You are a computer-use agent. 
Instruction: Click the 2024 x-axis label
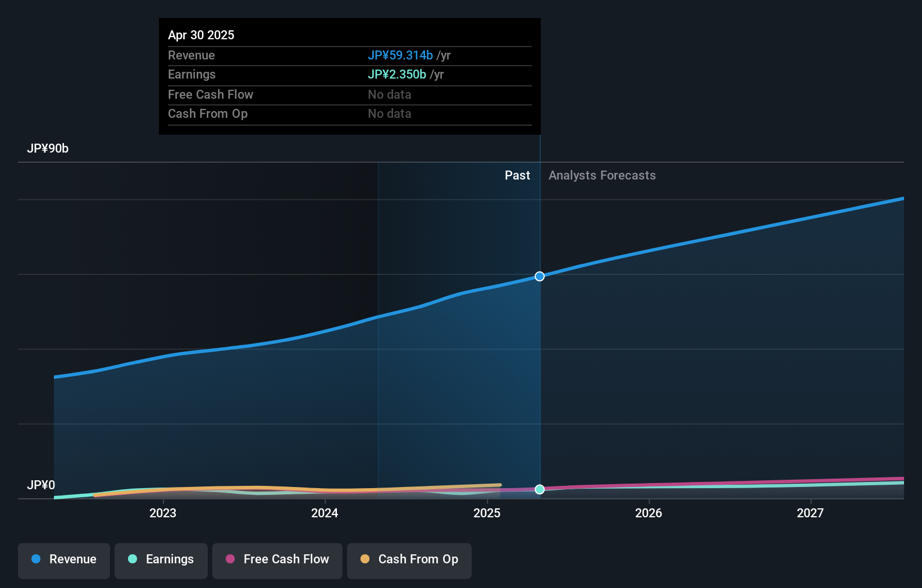(x=325, y=513)
